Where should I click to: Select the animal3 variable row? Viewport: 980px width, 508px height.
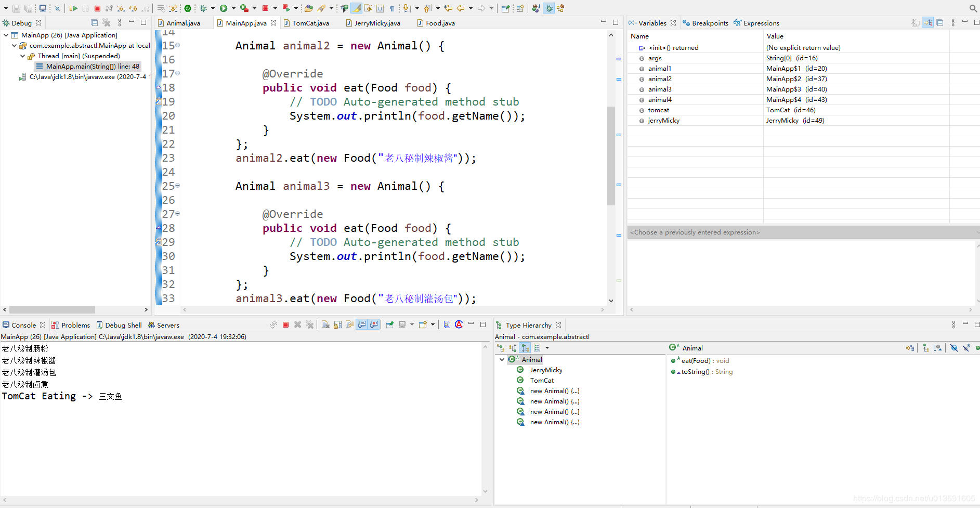pyautogui.click(x=788, y=89)
